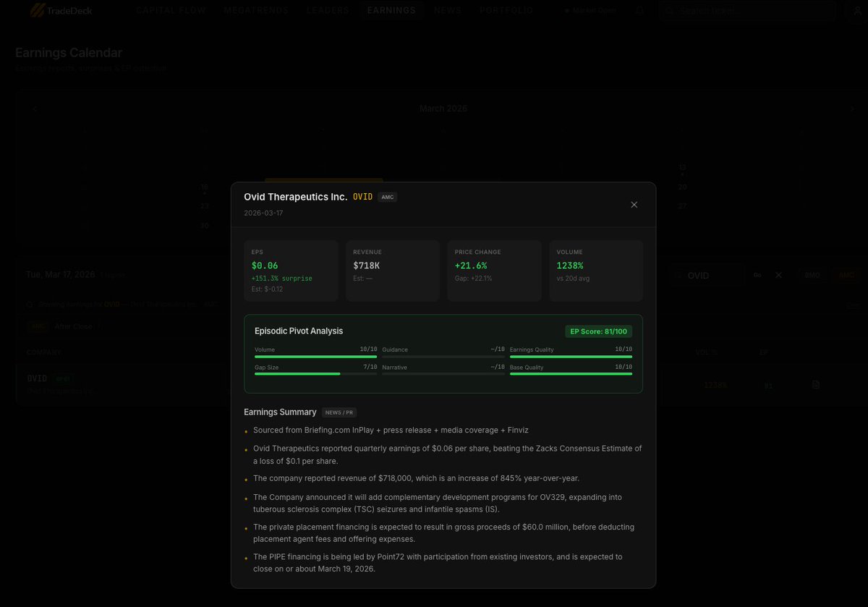Click the OVID ticker filter field

coord(707,275)
